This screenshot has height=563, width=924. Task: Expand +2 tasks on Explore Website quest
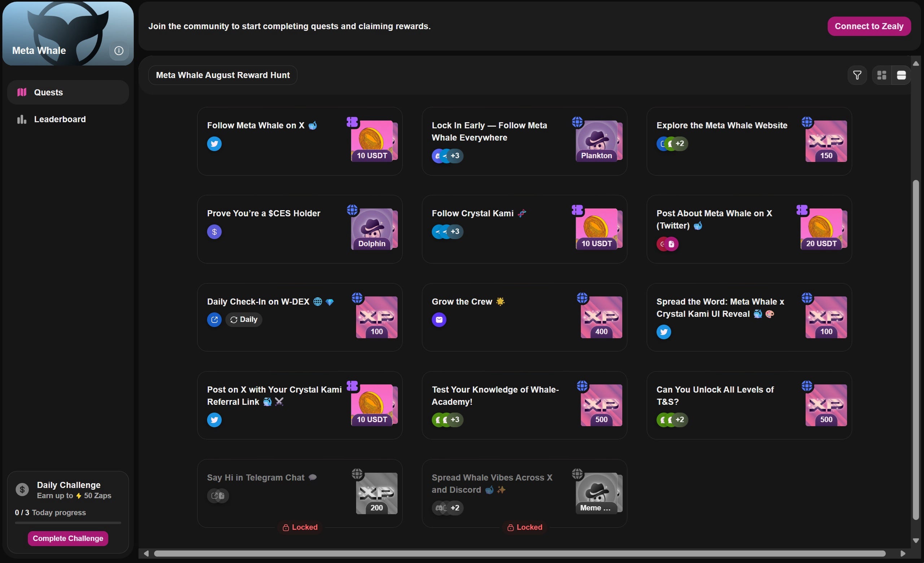click(680, 144)
